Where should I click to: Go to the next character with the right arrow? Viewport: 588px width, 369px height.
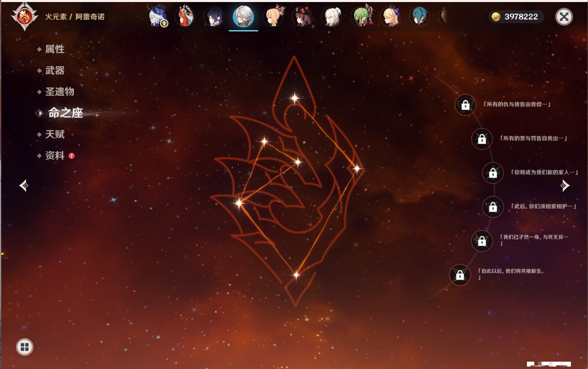tap(565, 186)
